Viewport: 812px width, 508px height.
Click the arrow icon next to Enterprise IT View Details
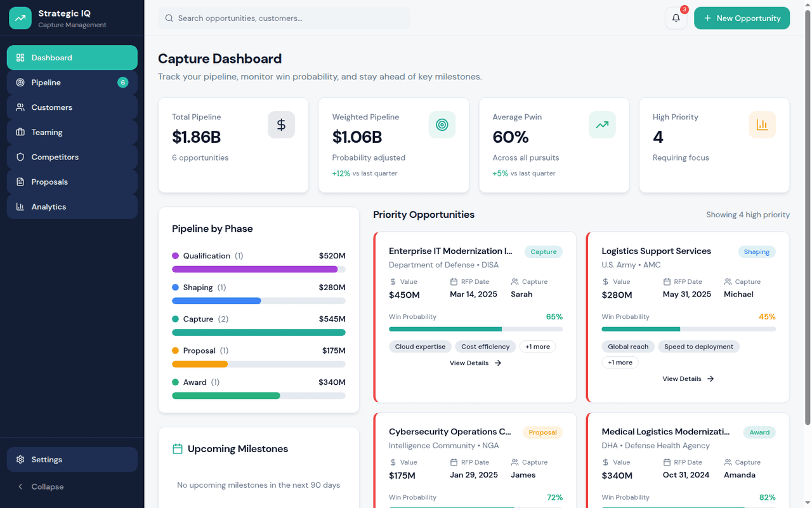coord(498,363)
